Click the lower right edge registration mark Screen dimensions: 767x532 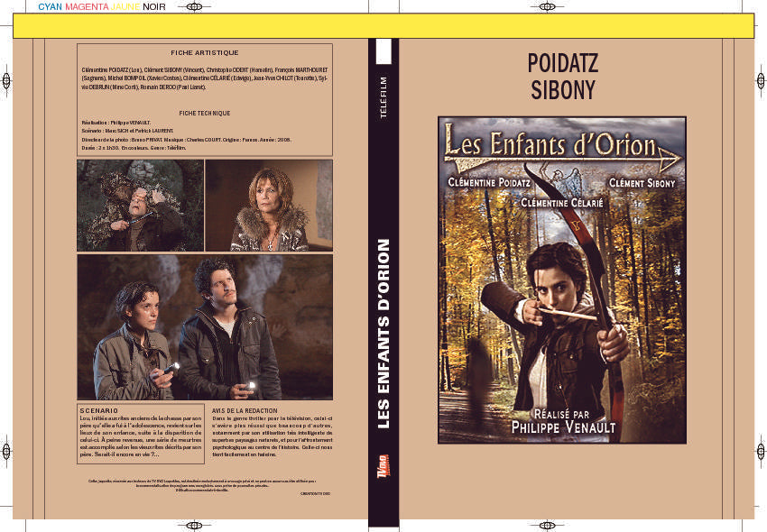(761, 451)
